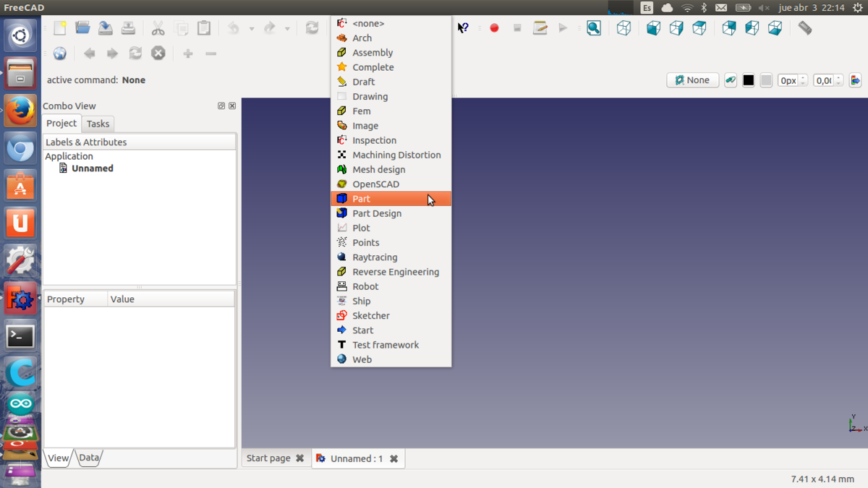The image size is (868, 488).
Task: Set the view to axonometric wireframe cube
Action: point(624,28)
